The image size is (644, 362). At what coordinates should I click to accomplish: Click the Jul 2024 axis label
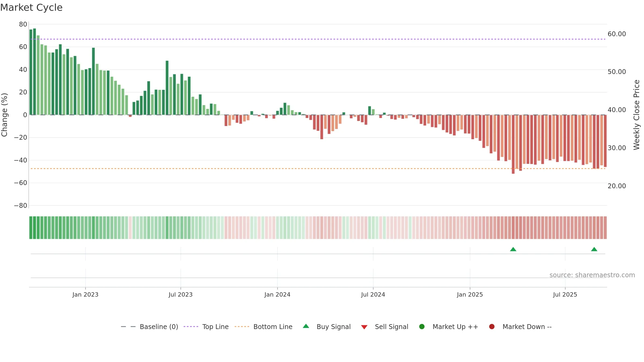373,295
